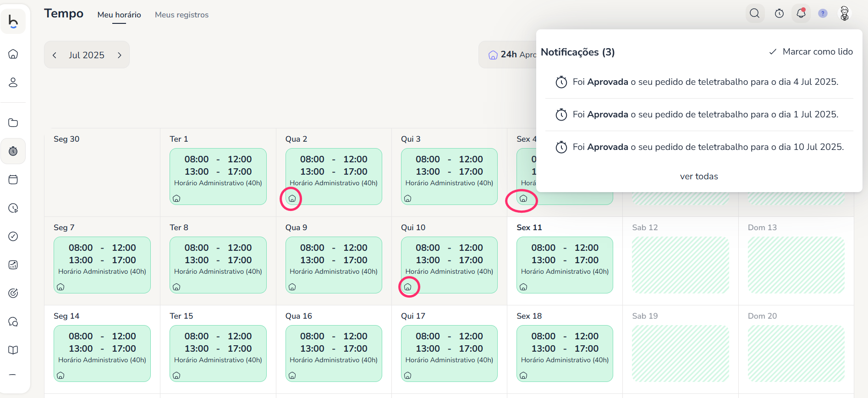Go to next month arrow
This screenshot has height=398, width=868.
[120, 55]
